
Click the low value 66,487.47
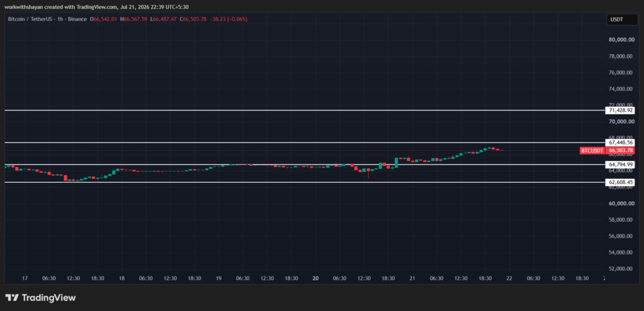click(x=164, y=19)
